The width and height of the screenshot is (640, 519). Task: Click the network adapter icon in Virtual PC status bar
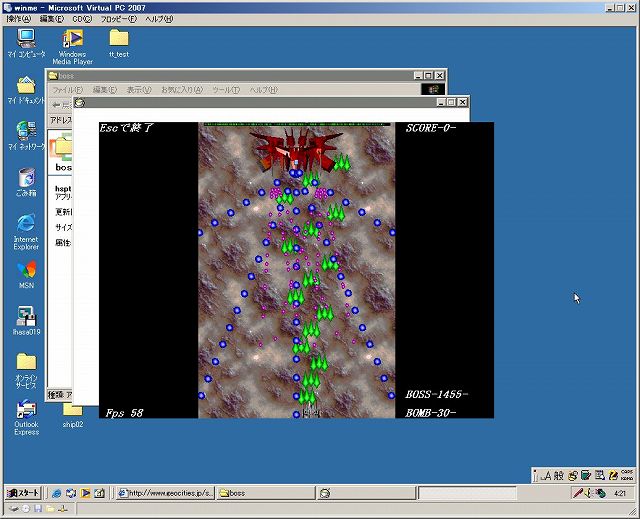(x=62, y=508)
